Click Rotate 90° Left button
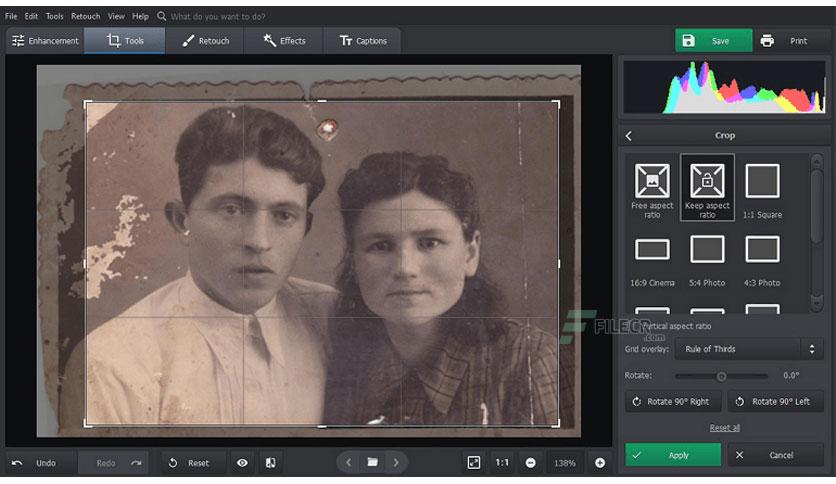The width and height of the screenshot is (836, 484). (x=775, y=401)
